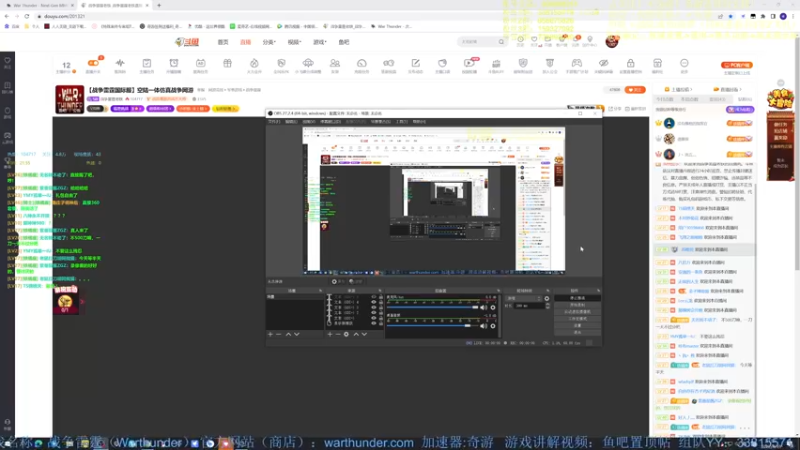Open second mixer channel's gear settings
This screenshot has height=450, width=800.
(493, 326)
